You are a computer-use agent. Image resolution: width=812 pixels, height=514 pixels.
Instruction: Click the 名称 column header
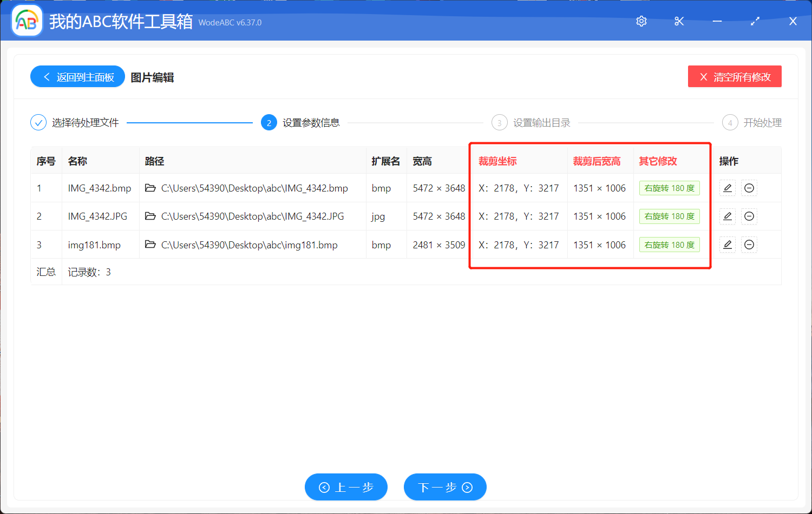77,161
